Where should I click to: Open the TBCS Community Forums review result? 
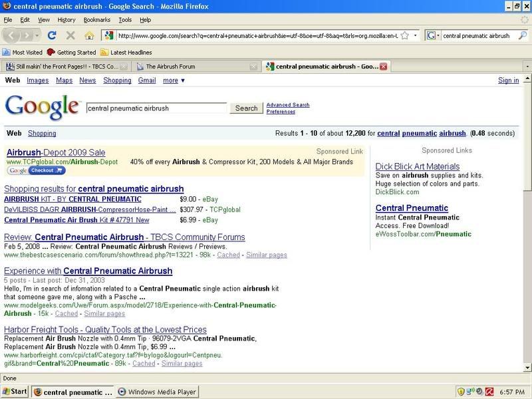point(124,237)
